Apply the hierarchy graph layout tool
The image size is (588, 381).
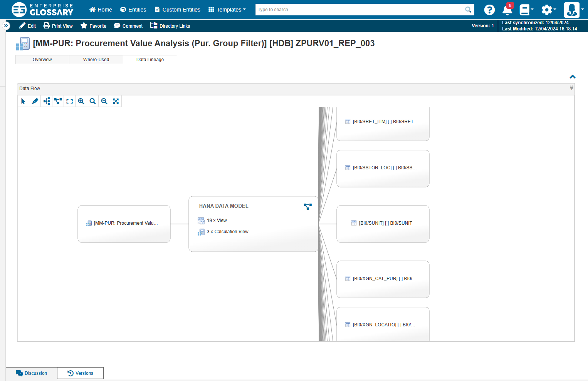click(58, 101)
